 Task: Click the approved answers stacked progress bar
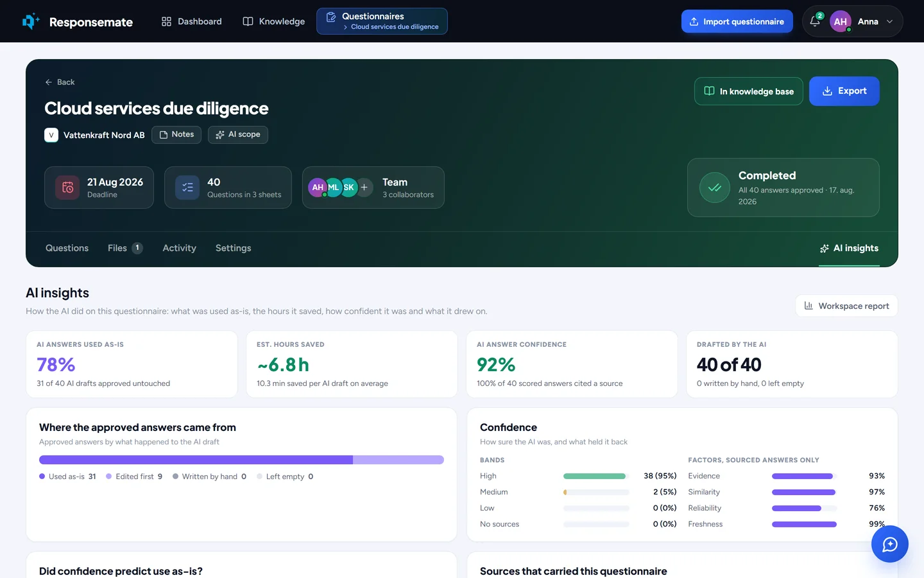pos(241,460)
